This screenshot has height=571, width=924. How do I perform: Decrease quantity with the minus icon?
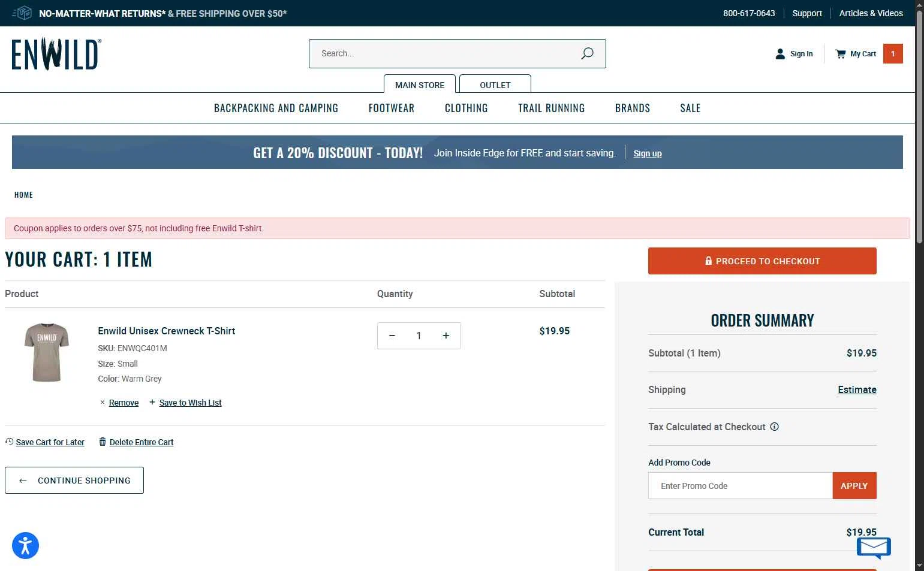[392, 336]
